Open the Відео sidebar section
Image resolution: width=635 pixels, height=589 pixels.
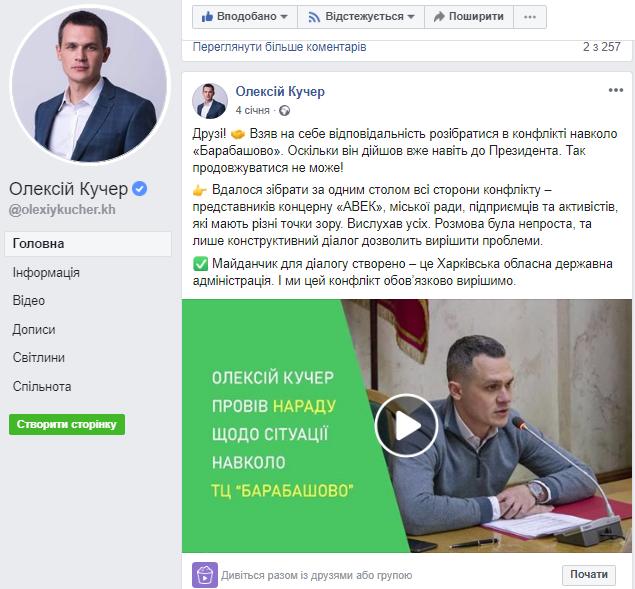point(29,301)
